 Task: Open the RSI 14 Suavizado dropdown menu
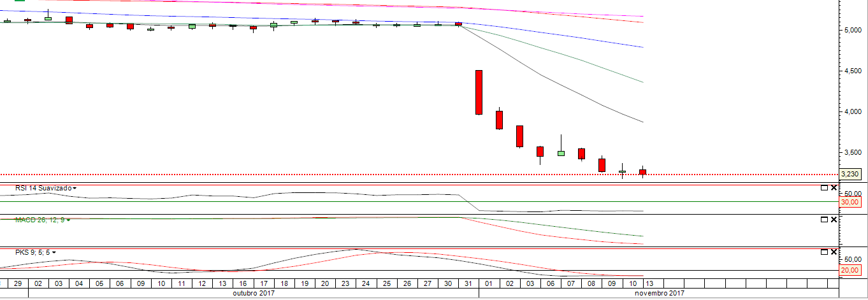[x=75, y=189]
